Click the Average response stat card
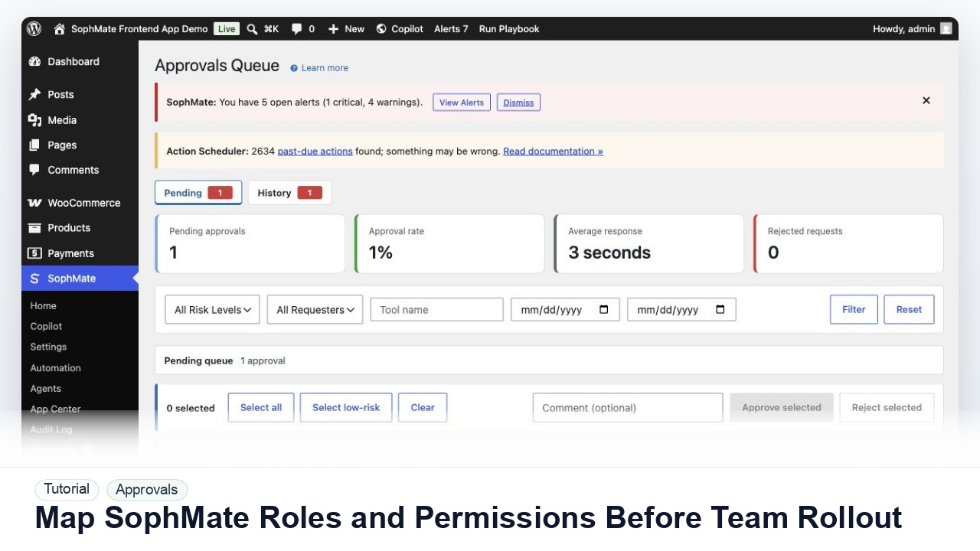The height and width of the screenshot is (551, 980). [648, 243]
